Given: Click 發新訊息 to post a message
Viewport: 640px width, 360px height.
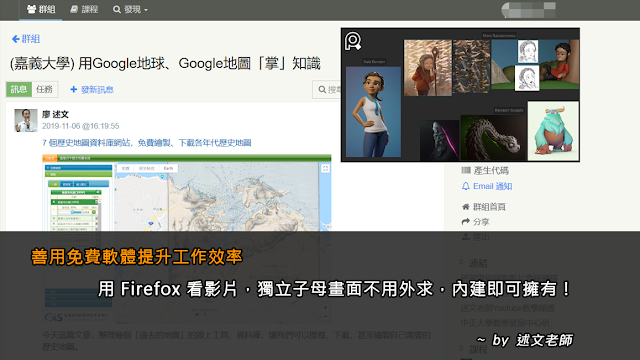Looking at the screenshot, I should pos(92,89).
